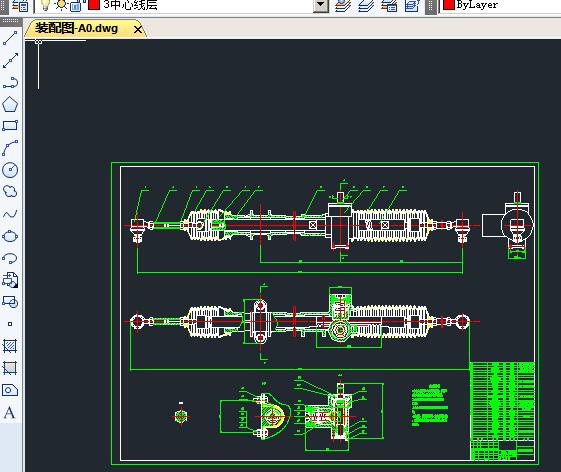Select the Construction Line tool
Viewport: 561px width, 472px height.
pos(10,60)
